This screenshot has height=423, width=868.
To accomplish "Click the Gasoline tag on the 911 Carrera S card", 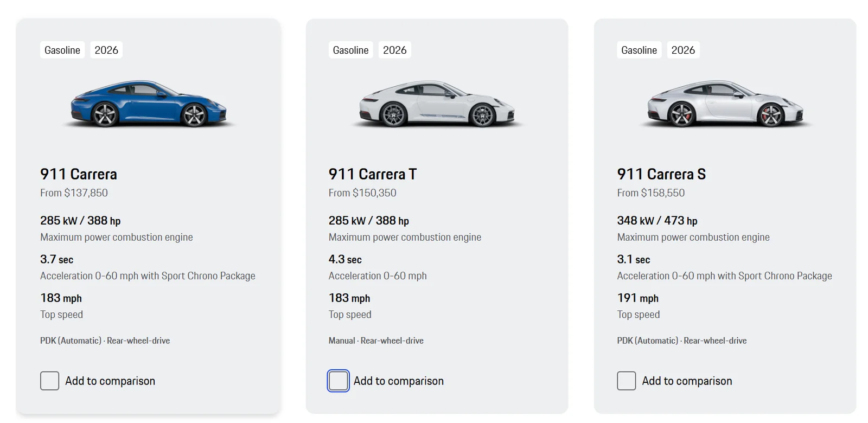I will click(x=639, y=50).
